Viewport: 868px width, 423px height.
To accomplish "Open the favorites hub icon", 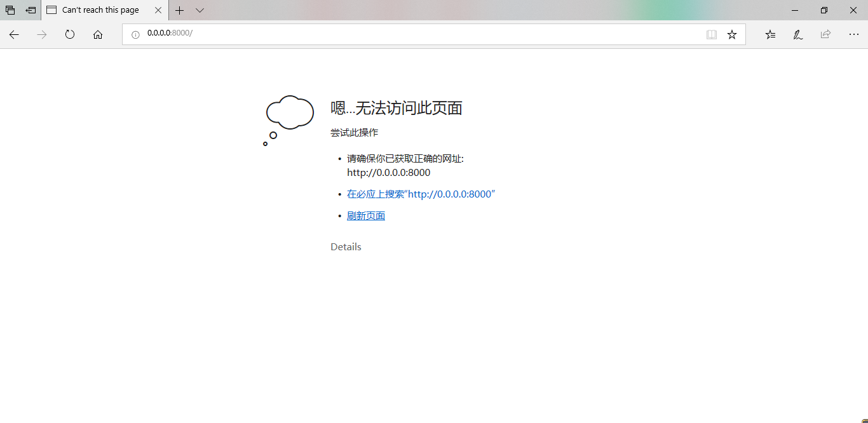I will (x=770, y=34).
